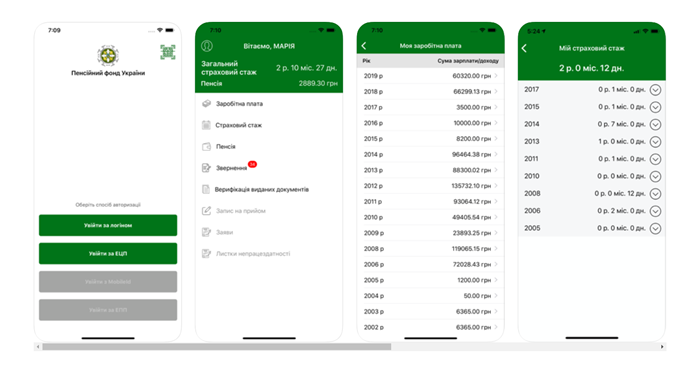
Task: Expand the 2017 insurance record row
Action: pos(655,90)
